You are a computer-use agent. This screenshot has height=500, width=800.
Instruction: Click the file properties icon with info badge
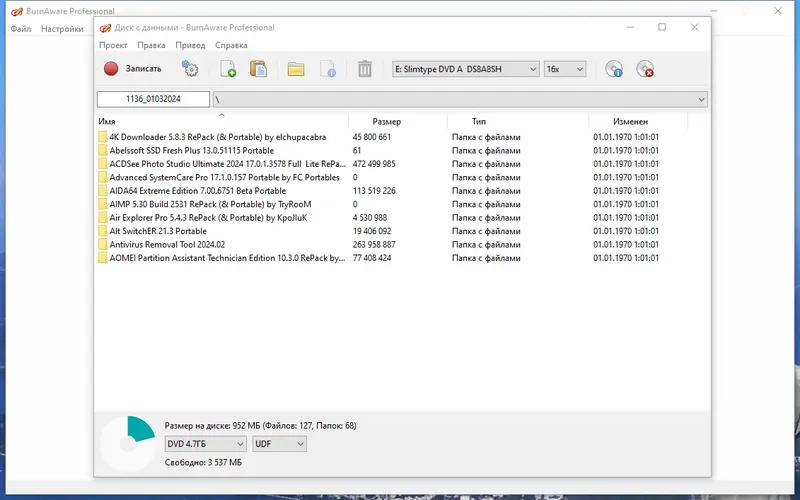click(x=328, y=69)
